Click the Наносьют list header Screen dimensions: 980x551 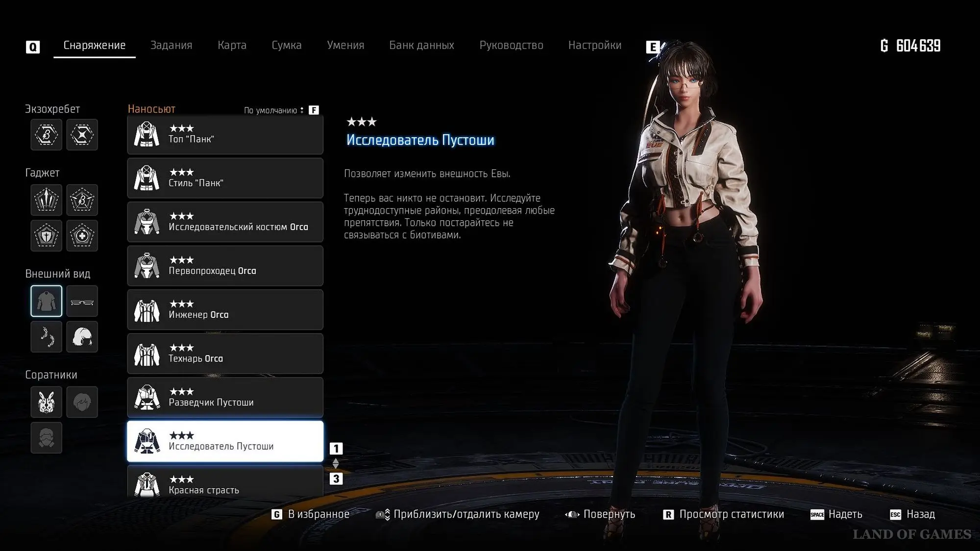(x=151, y=109)
